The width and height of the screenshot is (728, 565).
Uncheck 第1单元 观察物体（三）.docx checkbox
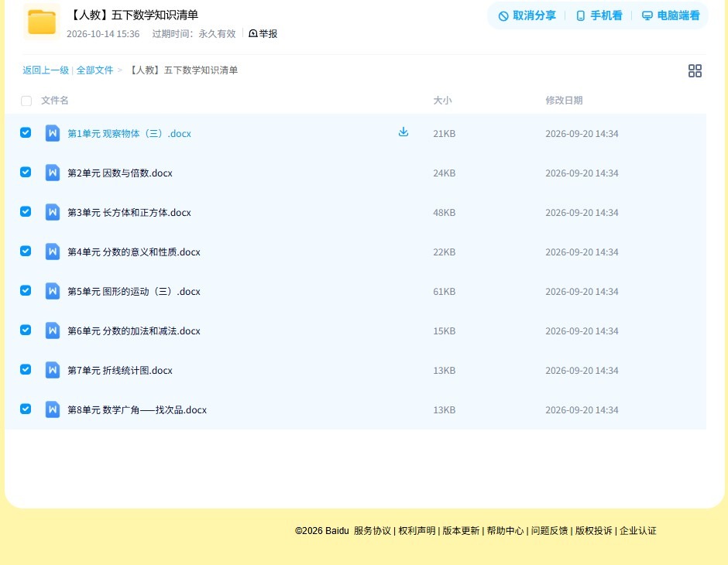tap(26, 132)
